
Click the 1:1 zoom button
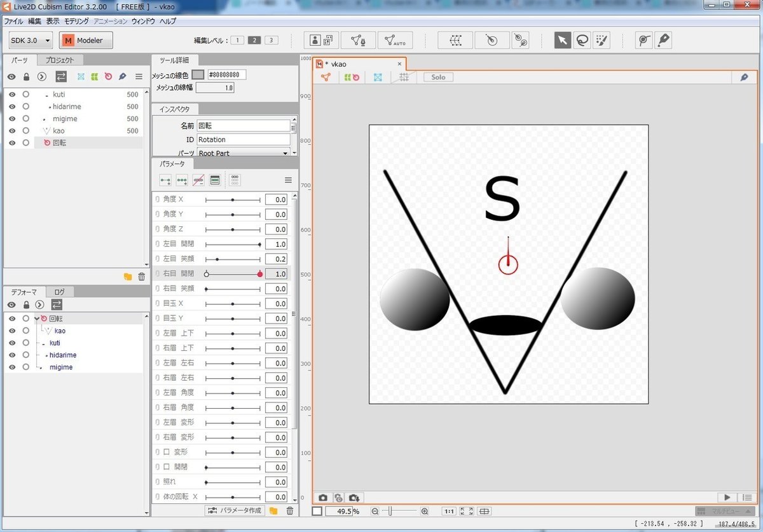coord(448,511)
